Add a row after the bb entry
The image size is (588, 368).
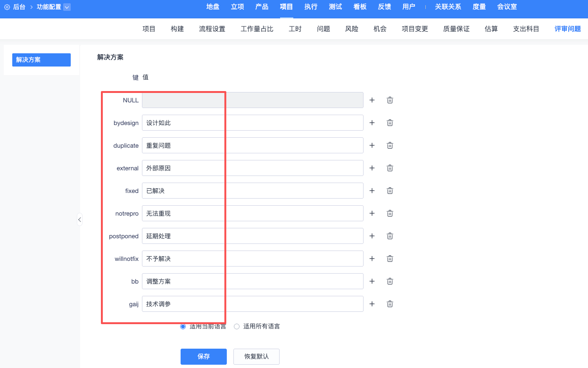tap(372, 281)
